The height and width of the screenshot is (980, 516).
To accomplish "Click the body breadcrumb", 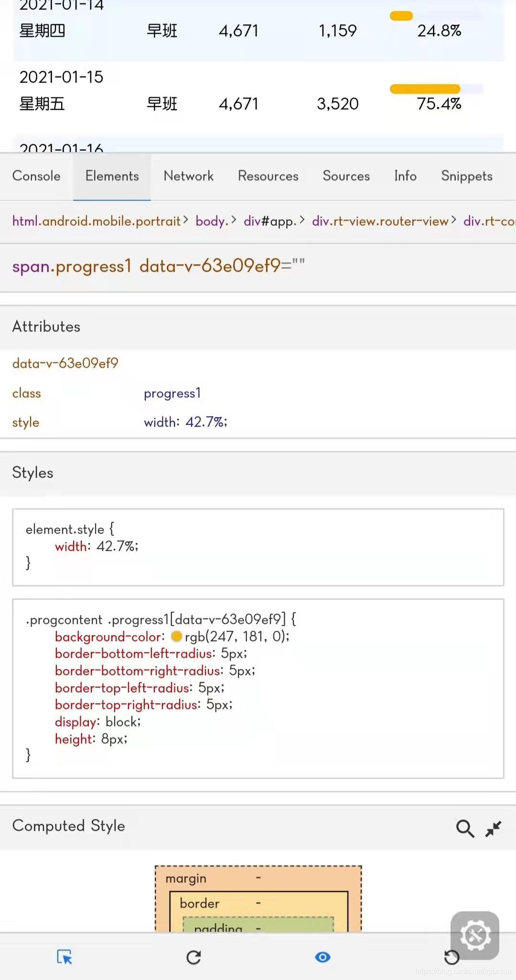I will click(212, 221).
